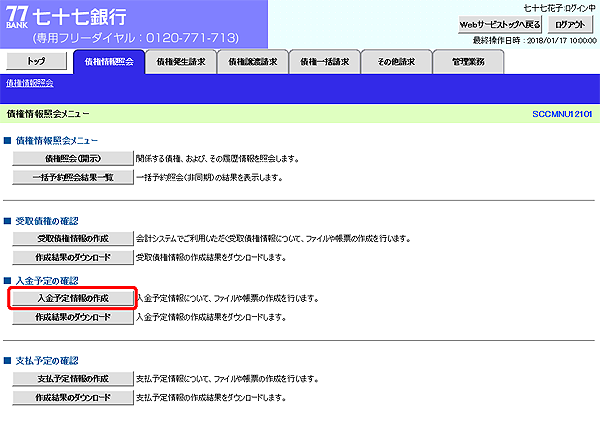The height and width of the screenshot is (434, 600).
Task: Click 債権照会(開示) button
Action: 73,158
